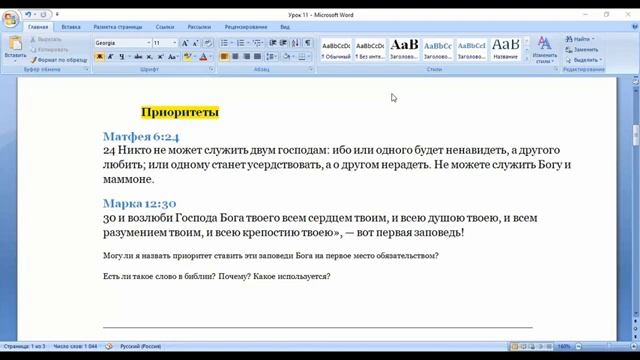
Task: Click spell check proofing icon in status bar
Action: pyautogui.click(x=109, y=347)
